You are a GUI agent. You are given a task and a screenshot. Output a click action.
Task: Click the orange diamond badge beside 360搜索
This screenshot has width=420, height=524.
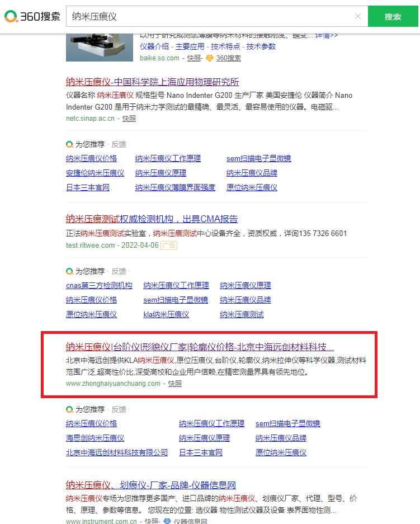click(x=210, y=58)
